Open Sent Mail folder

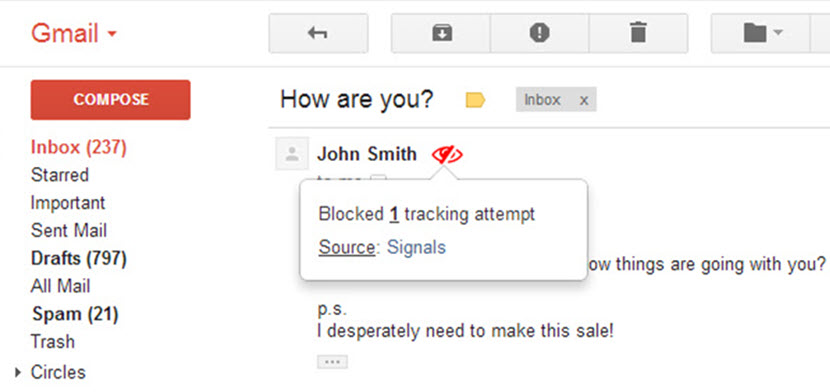[x=69, y=231]
